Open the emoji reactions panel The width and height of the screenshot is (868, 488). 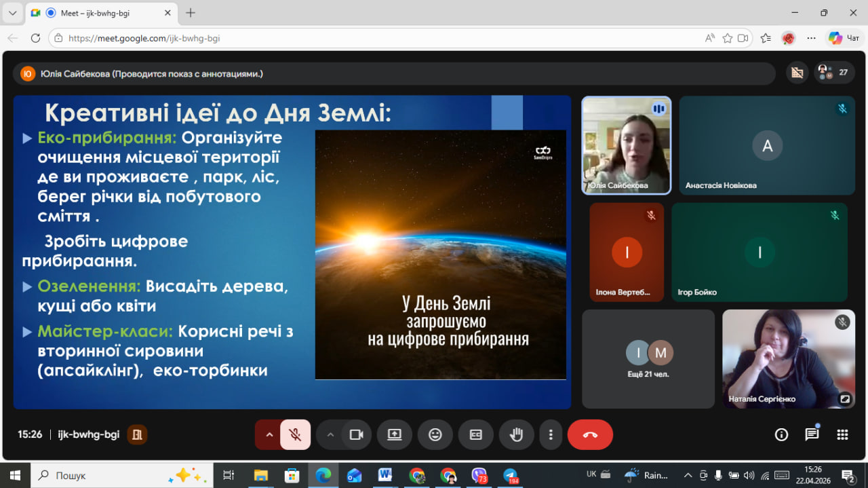click(x=435, y=434)
